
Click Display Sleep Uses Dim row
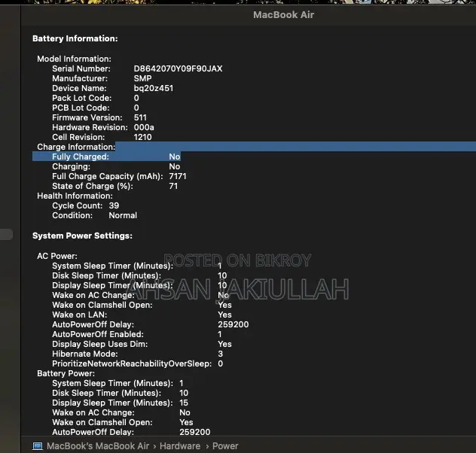click(x=142, y=344)
